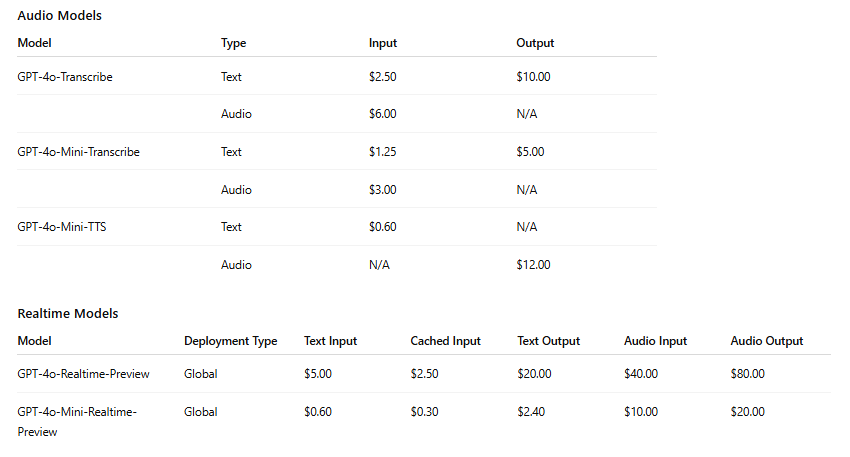
Task: Click the Output column header in Audio Models
Action: [x=535, y=43]
